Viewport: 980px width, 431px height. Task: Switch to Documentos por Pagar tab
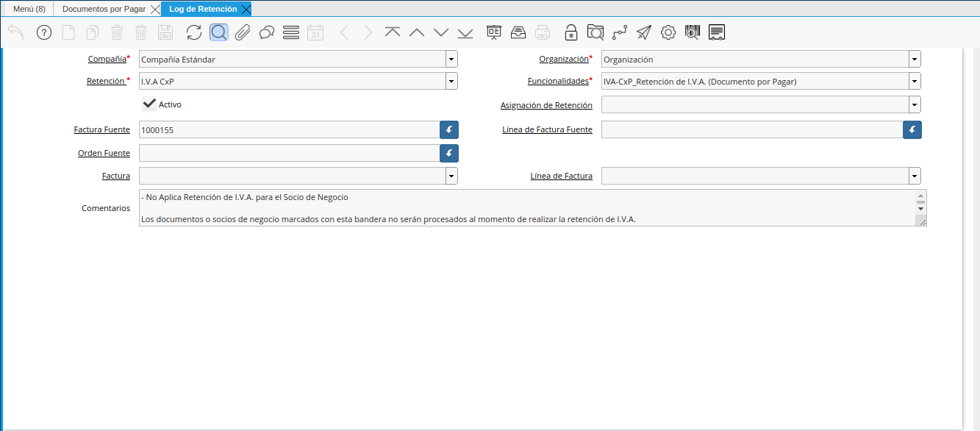click(104, 9)
